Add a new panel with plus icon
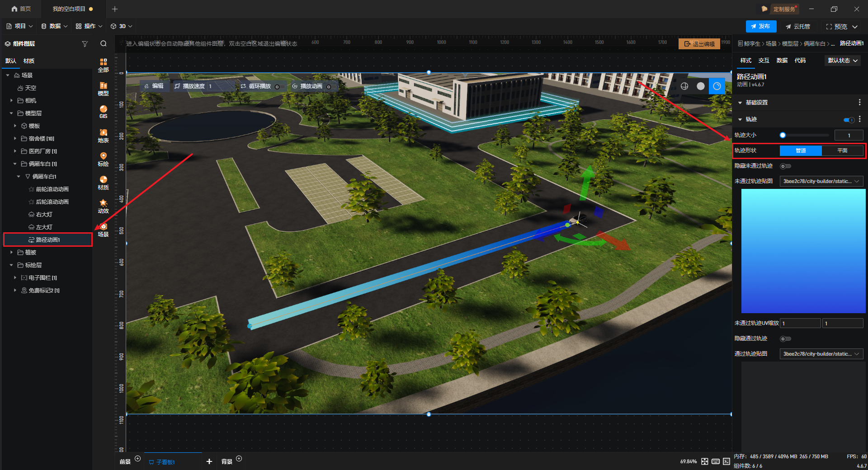 209,461
